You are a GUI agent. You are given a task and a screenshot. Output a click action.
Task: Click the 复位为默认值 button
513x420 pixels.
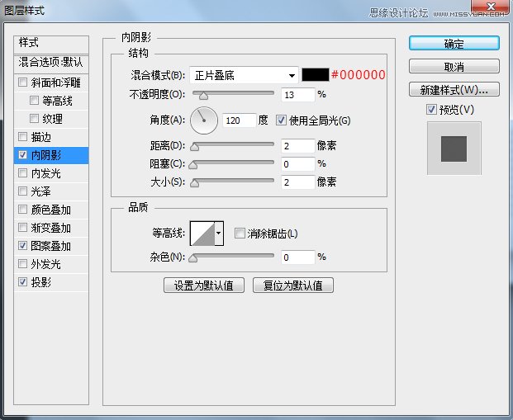point(293,286)
